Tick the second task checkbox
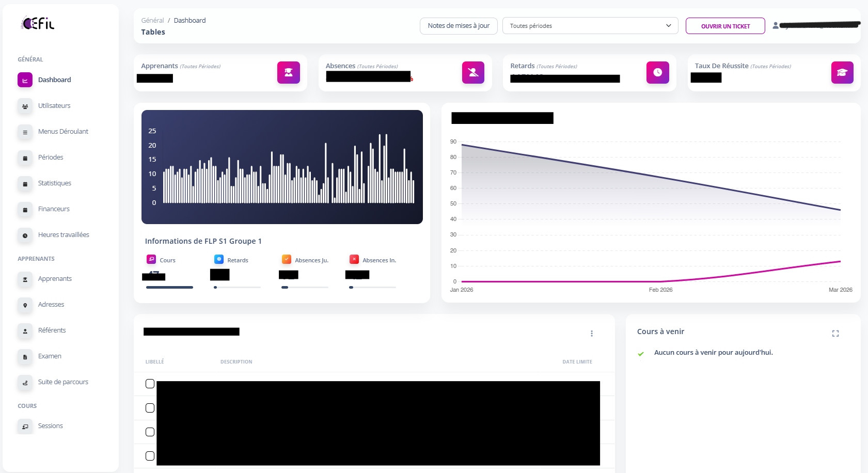Screen dimensions: 868x473 (150, 408)
